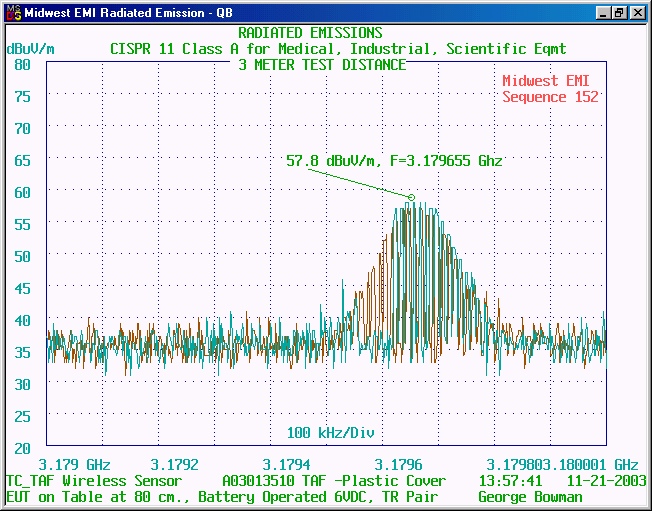652x511 pixels.
Task: Click the peak marker circle on the trace
Action: point(411,197)
